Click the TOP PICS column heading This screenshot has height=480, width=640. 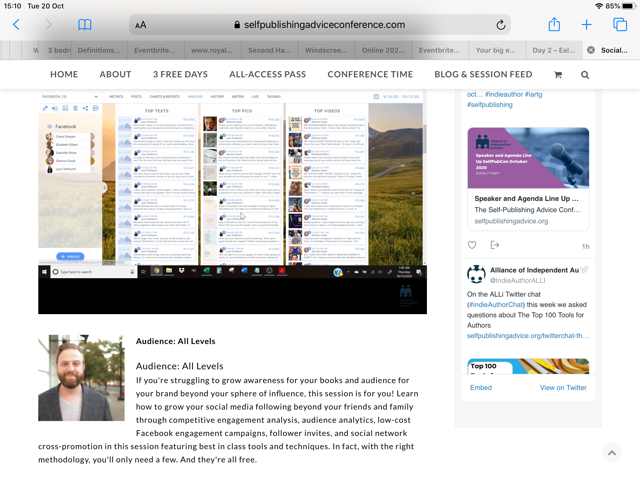[242, 111]
